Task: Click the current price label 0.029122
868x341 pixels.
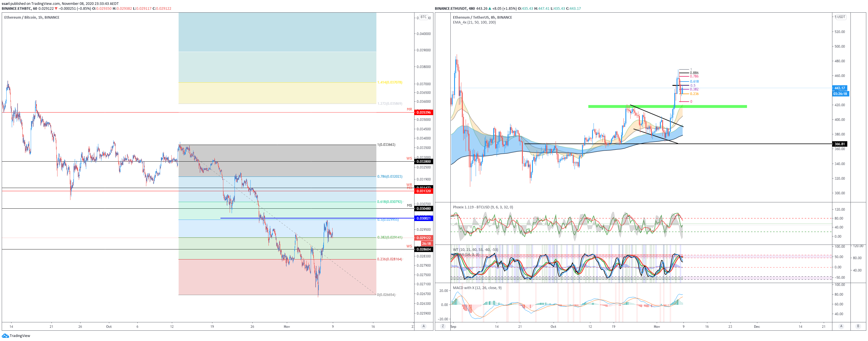Action: pos(424,238)
